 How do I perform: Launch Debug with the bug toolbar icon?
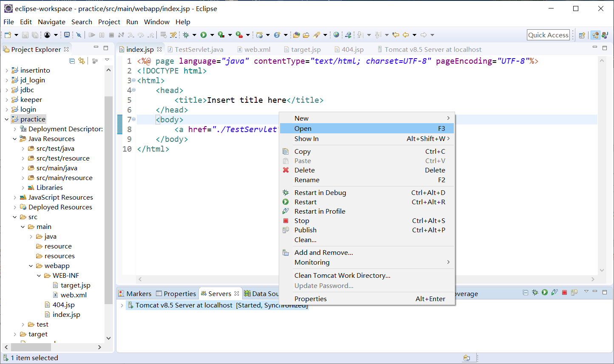point(186,35)
